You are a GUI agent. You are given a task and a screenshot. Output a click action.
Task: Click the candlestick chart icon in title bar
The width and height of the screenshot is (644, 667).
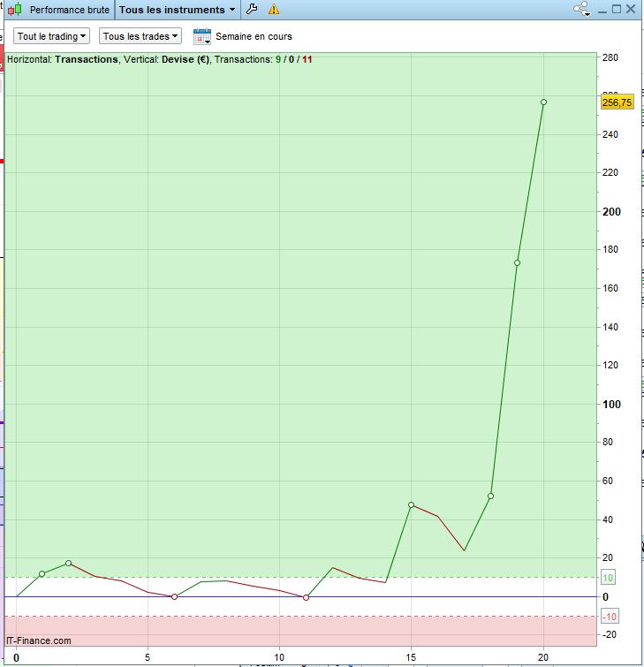pyautogui.click(x=15, y=10)
